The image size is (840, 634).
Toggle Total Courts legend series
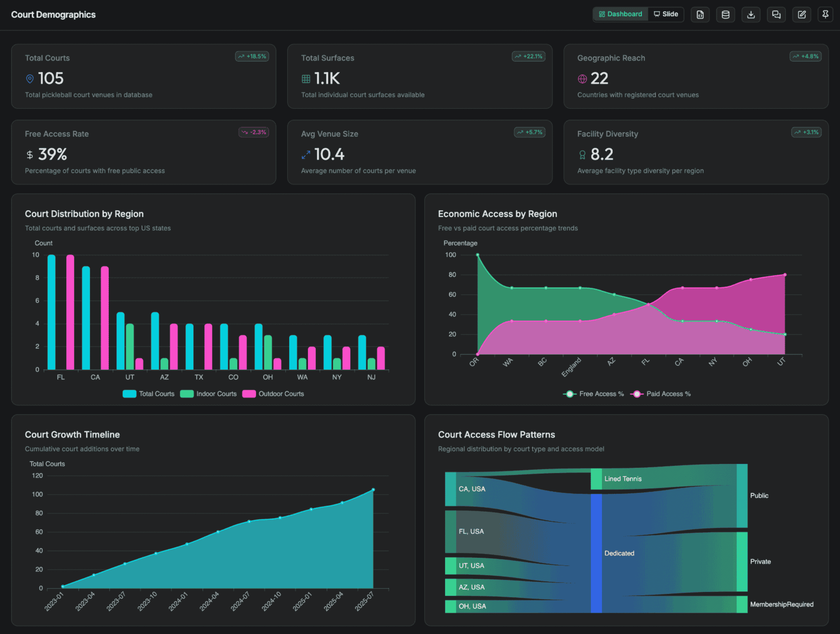(149, 394)
